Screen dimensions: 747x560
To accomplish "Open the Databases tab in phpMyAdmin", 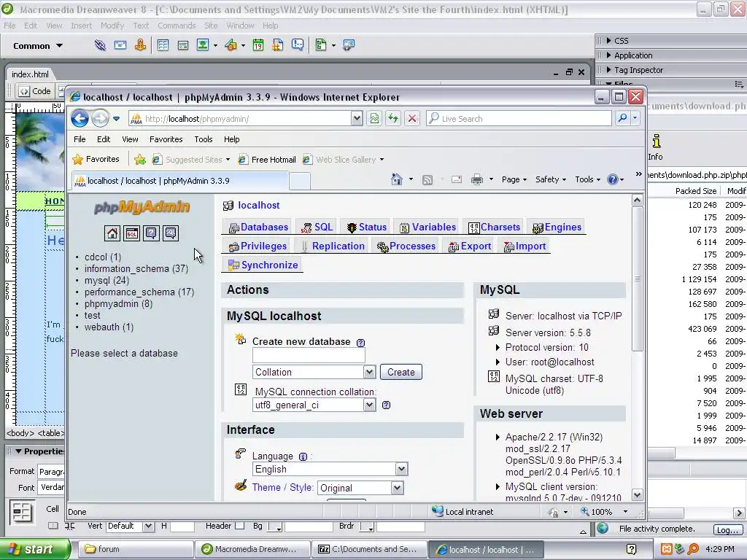I will (259, 227).
